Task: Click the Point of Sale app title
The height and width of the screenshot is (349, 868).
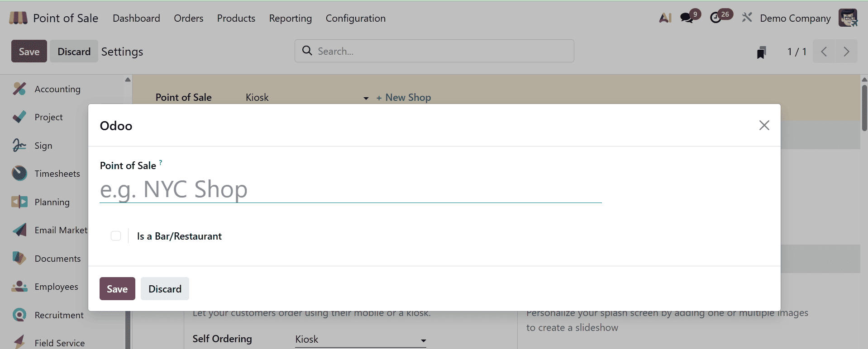Action: click(x=66, y=18)
